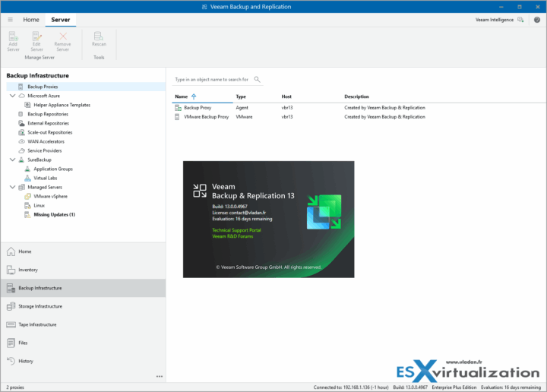The width and height of the screenshot is (547, 392).
Task: Select WAN Accelerators node
Action: pos(46,141)
